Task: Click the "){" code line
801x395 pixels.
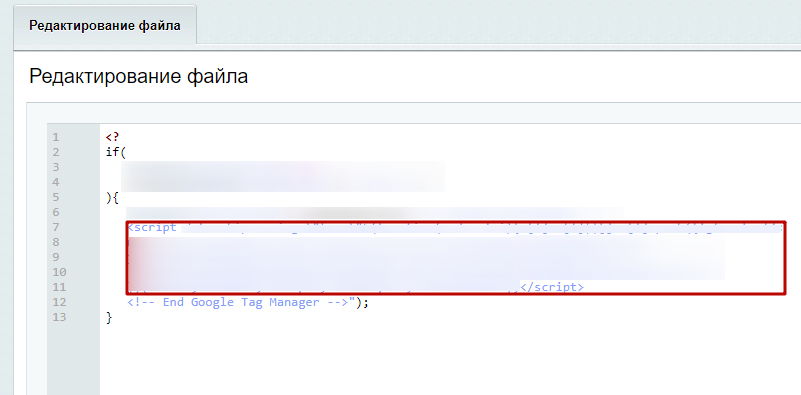Action: [112, 197]
